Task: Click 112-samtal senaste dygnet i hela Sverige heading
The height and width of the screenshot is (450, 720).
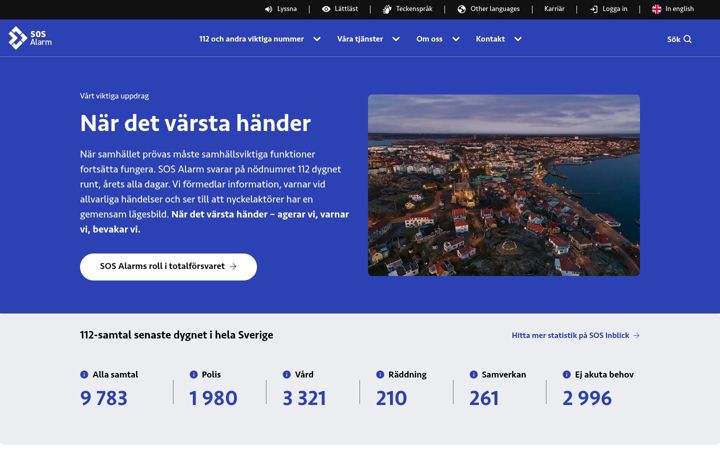Action: (177, 335)
